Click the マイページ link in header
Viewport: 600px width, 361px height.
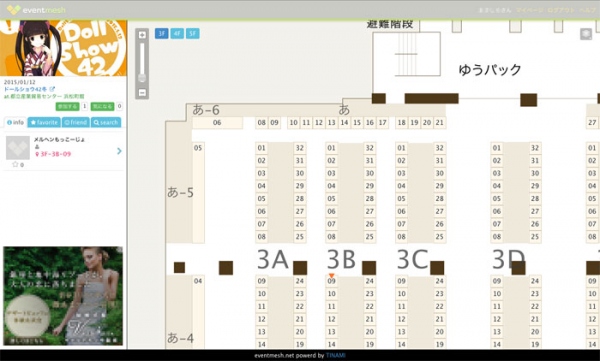[529, 10]
